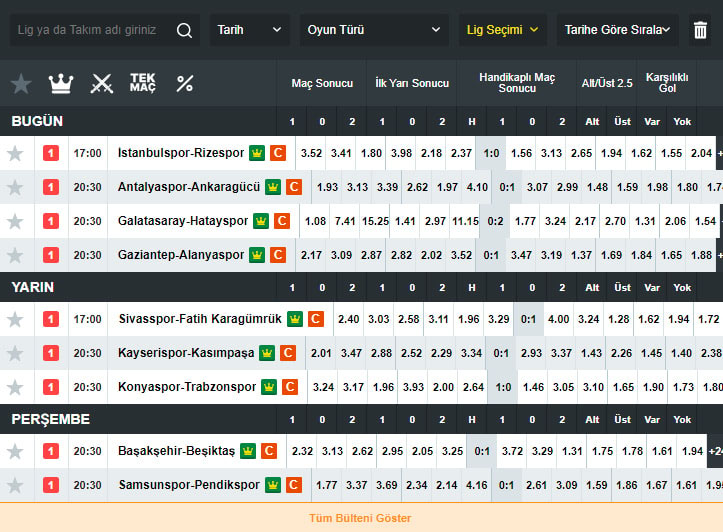Viewport: 723px width, 532px height.
Task: Open the Tarih dropdown
Action: coord(249,30)
